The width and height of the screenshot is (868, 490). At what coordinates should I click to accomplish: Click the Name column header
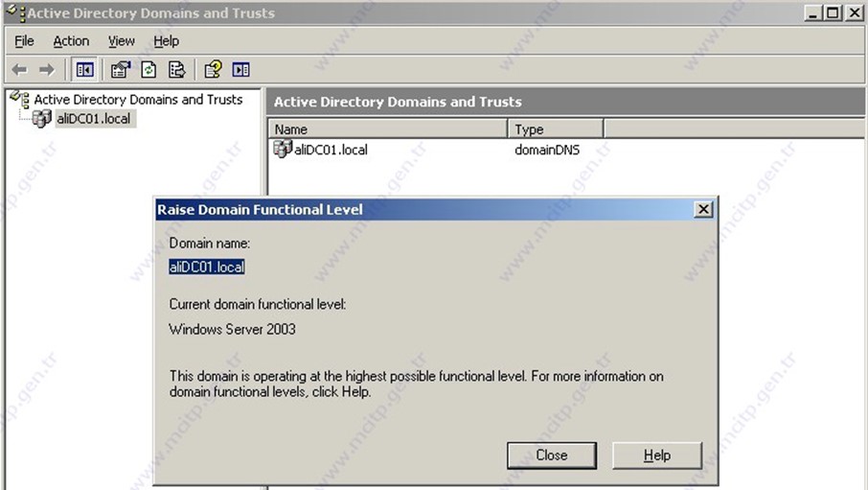(x=388, y=129)
